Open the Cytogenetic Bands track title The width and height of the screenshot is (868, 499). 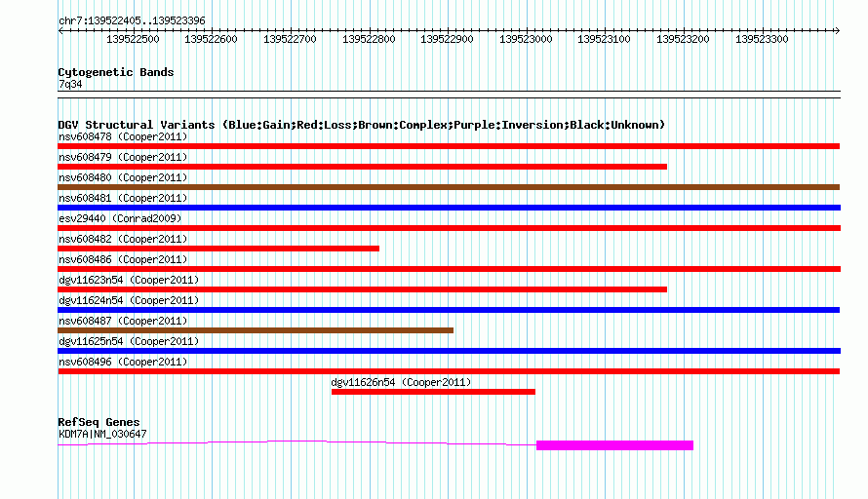116,72
